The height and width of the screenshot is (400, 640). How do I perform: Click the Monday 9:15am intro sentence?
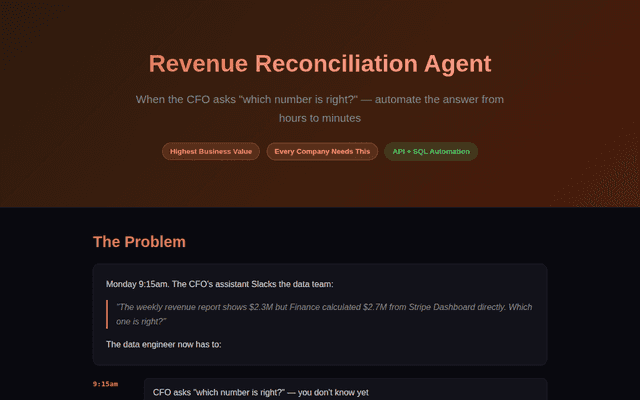[220, 284]
